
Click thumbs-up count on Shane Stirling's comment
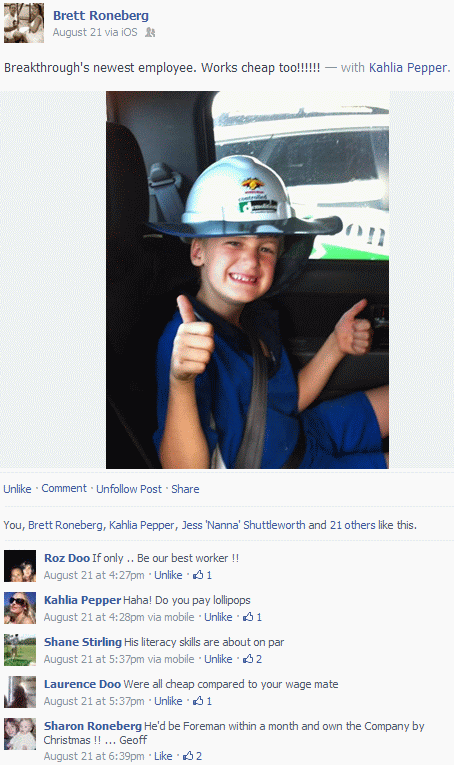tap(253, 659)
